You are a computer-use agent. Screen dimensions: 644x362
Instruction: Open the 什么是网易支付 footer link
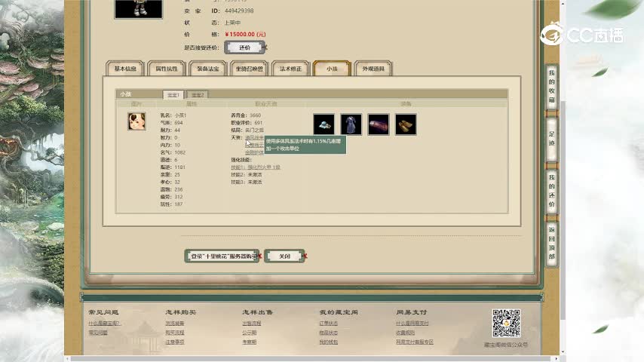click(412, 324)
